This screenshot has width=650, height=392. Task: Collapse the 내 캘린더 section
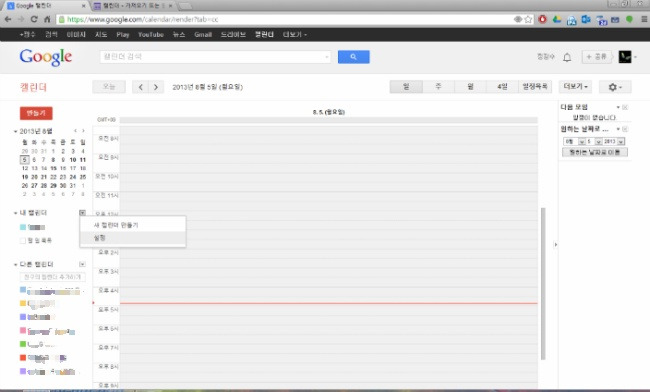15,213
